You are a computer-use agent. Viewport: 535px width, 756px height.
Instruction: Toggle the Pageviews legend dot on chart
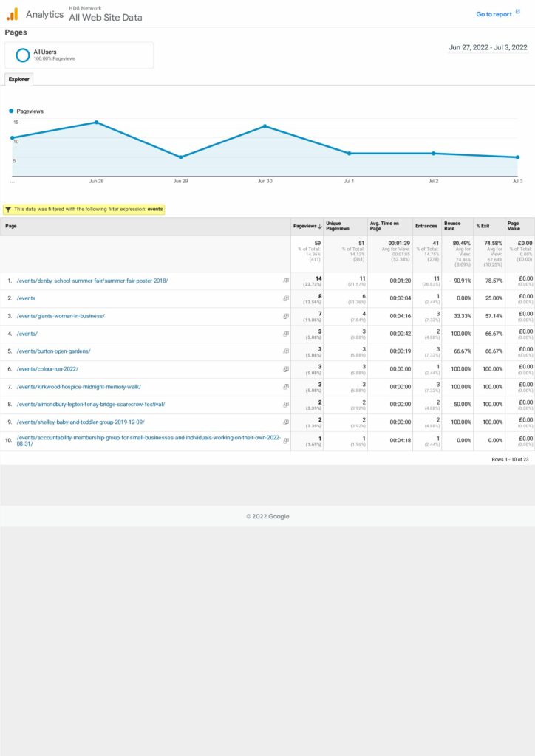tap(11, 111)
